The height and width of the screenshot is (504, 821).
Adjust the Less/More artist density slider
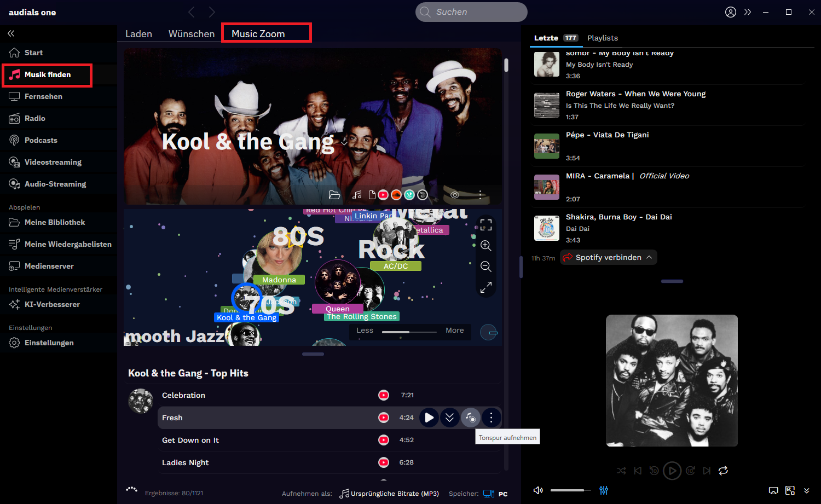[409, 332]
